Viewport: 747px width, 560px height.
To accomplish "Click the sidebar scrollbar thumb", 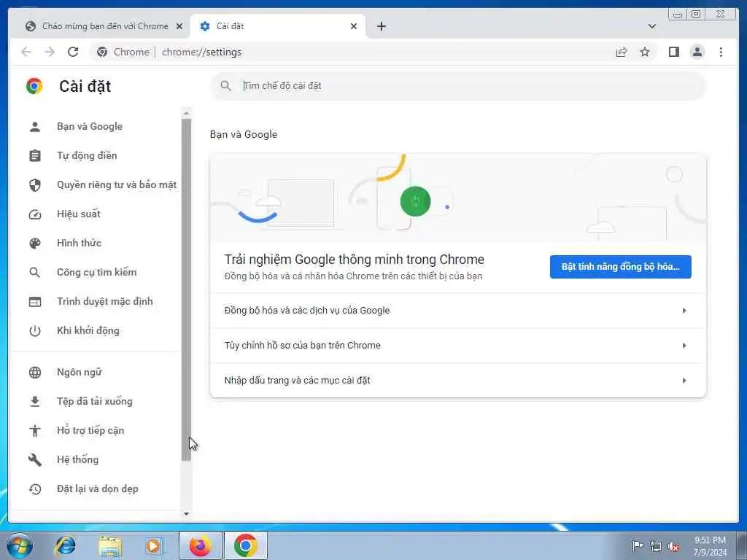I will 186,289.
